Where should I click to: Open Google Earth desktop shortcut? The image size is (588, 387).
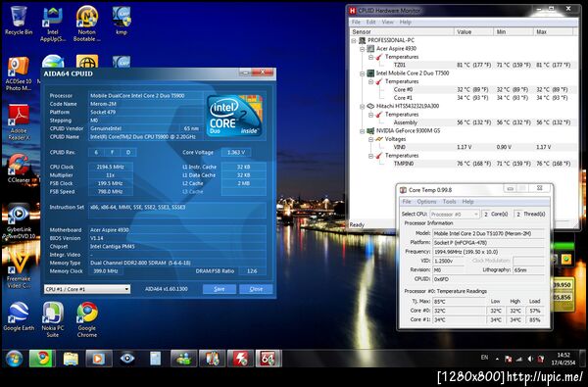click(19, 316)
